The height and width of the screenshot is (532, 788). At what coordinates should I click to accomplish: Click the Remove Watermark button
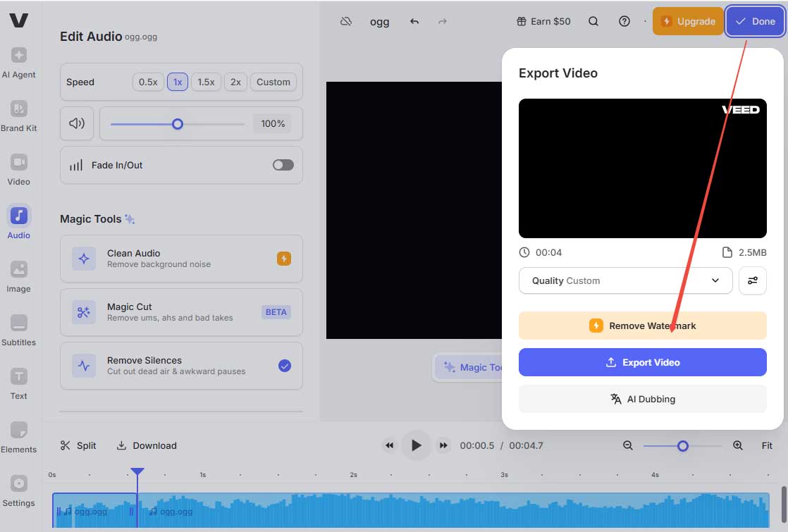click(x=642, y=326)
